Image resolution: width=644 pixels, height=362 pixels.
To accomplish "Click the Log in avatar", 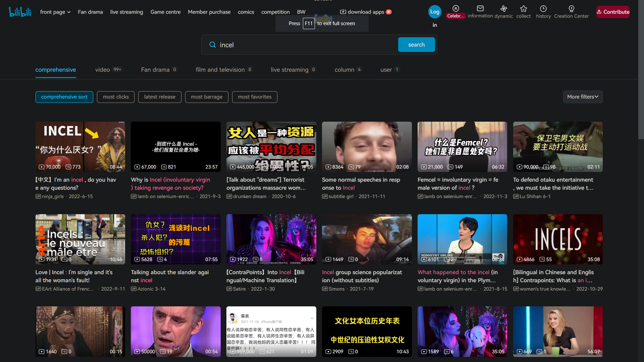I will (435, 12).
